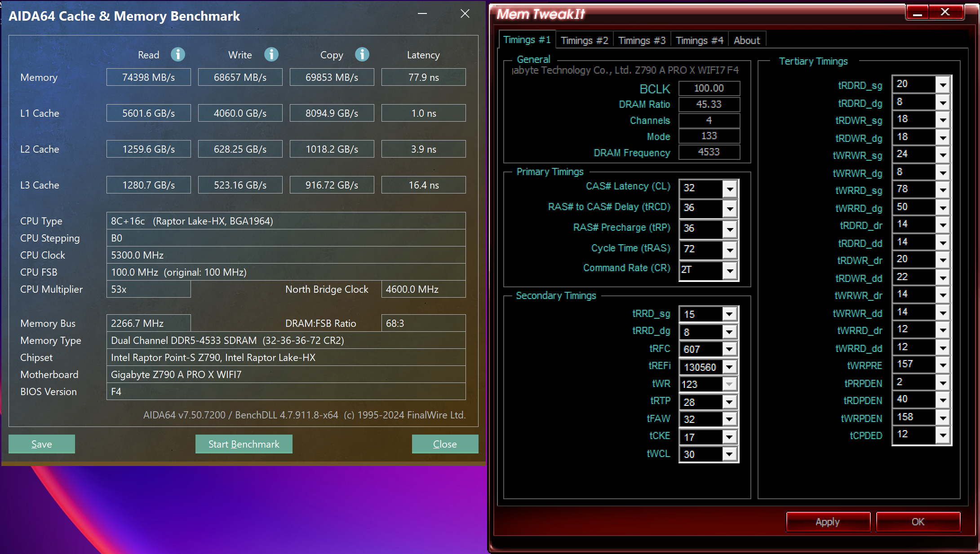Apply the Mem TweakIt timing changes
Screen dimensions: 980x554
828,522
